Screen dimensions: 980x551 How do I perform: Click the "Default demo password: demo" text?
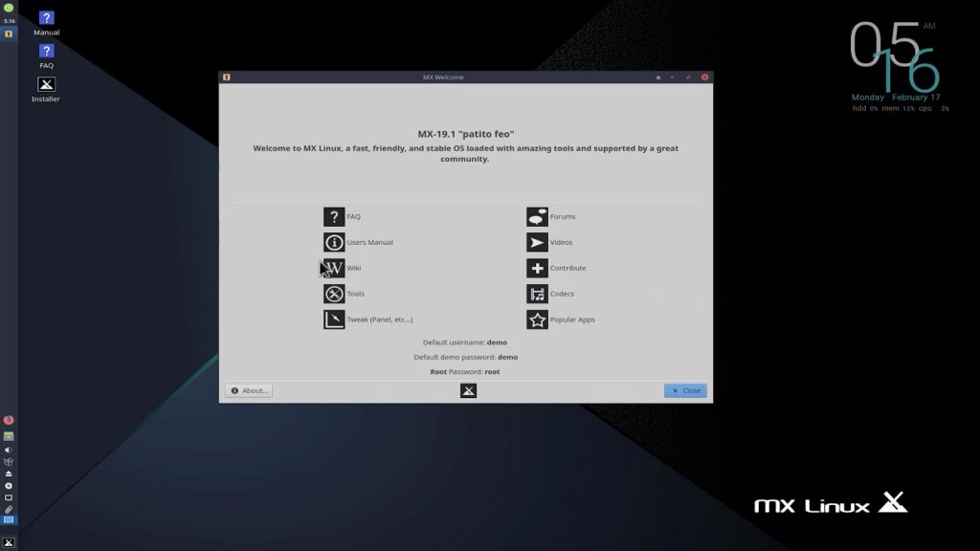(x=466, y=358)
